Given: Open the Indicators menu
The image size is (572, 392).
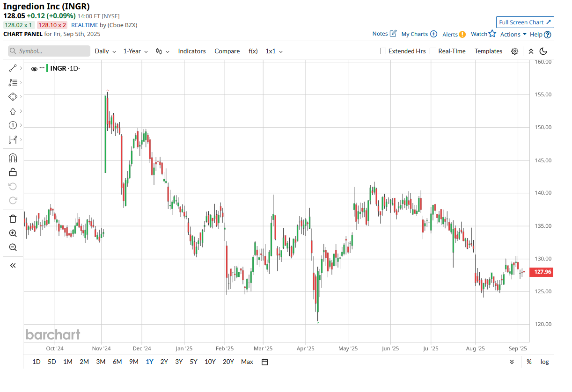Looking at the screenshot, I should coord(192,51).
